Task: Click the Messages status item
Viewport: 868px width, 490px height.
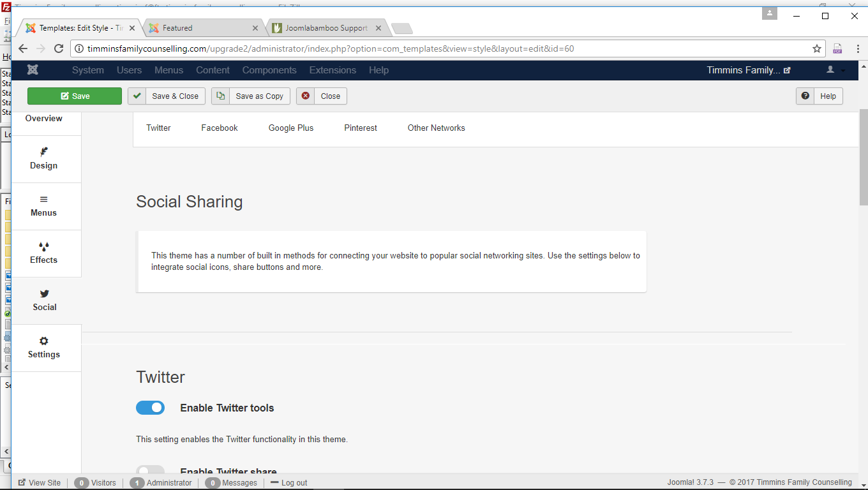Action: pos(231,483)
